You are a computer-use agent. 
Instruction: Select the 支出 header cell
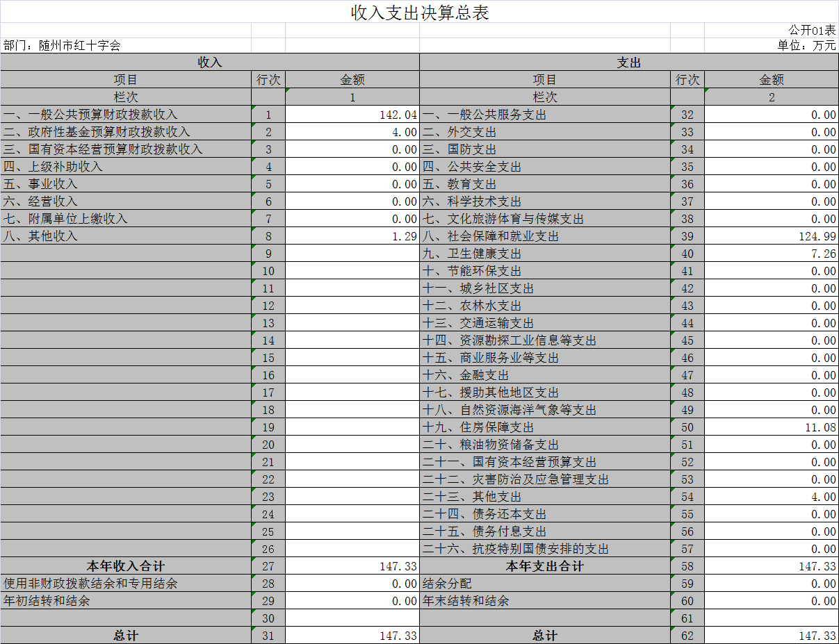tap(629, 63)
